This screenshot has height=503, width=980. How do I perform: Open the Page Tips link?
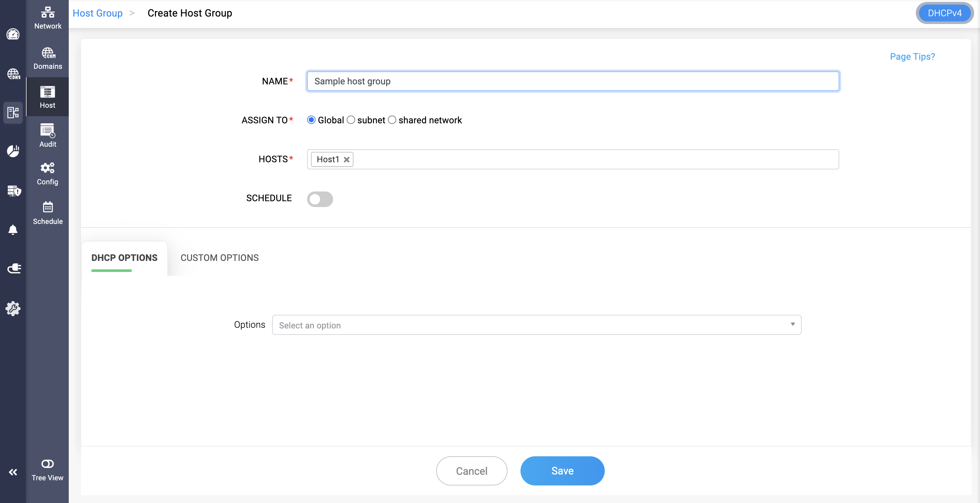pos(912,57)
